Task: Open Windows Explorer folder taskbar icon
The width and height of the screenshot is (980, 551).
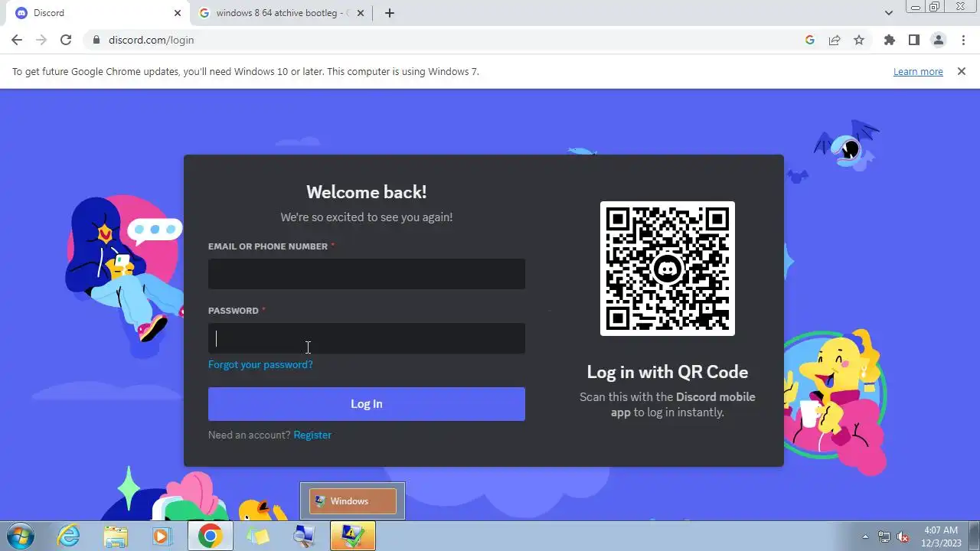Action: click(115, 536)
